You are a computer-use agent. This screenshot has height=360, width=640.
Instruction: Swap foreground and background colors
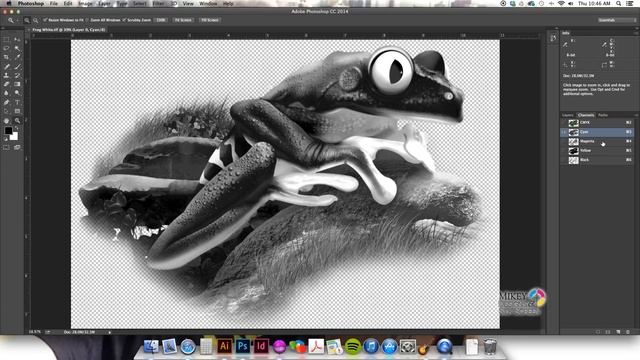17,128
